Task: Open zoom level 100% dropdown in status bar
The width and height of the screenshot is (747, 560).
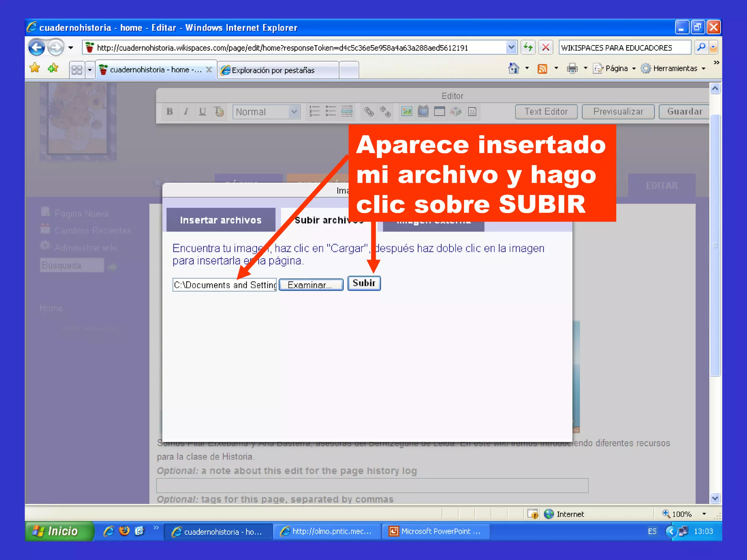Action: tap(704, 514)
